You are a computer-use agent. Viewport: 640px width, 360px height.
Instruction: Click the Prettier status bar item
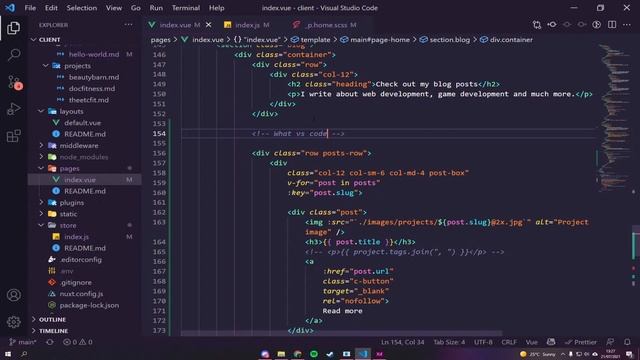(581, 342)
